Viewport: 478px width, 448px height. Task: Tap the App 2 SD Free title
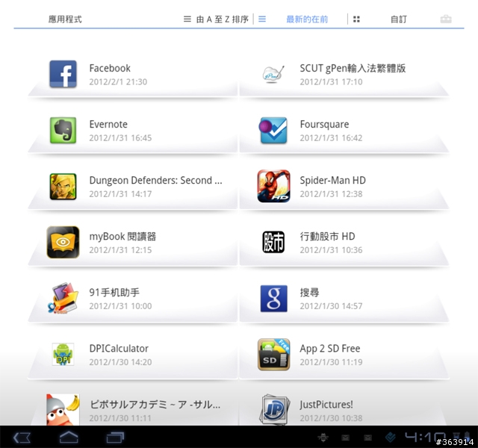[x=330, y=349]
